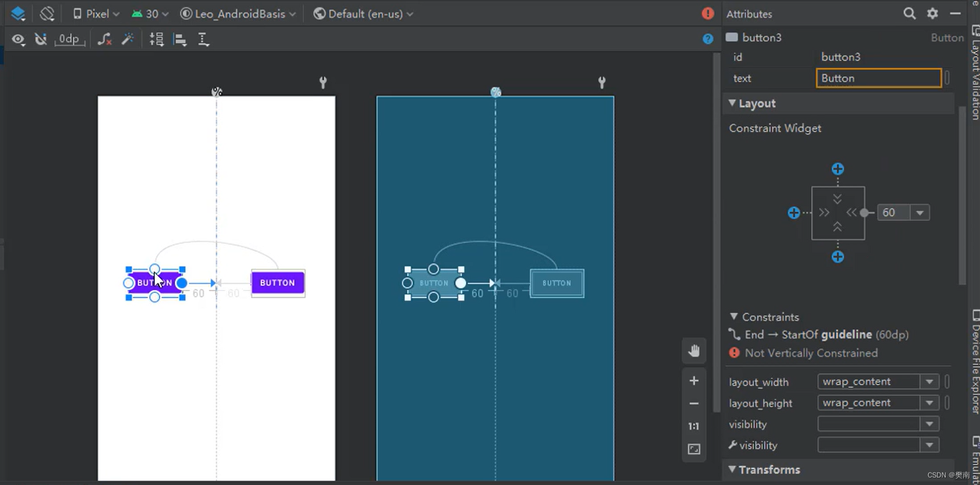This screenshot has width=980, height=485.
Task: Click the top anchor of selected design button
Action: pyautogui.click(x=155, y=269)
